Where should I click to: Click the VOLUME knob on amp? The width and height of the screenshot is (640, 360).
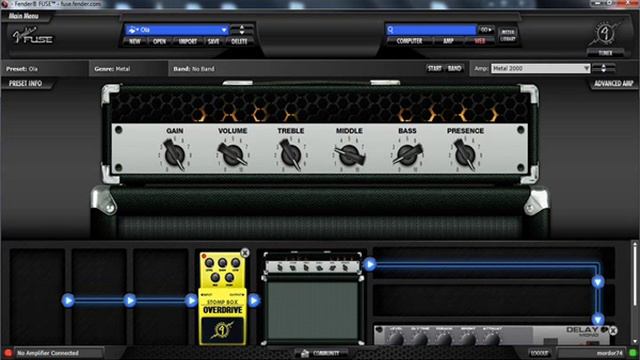(233, 155)
